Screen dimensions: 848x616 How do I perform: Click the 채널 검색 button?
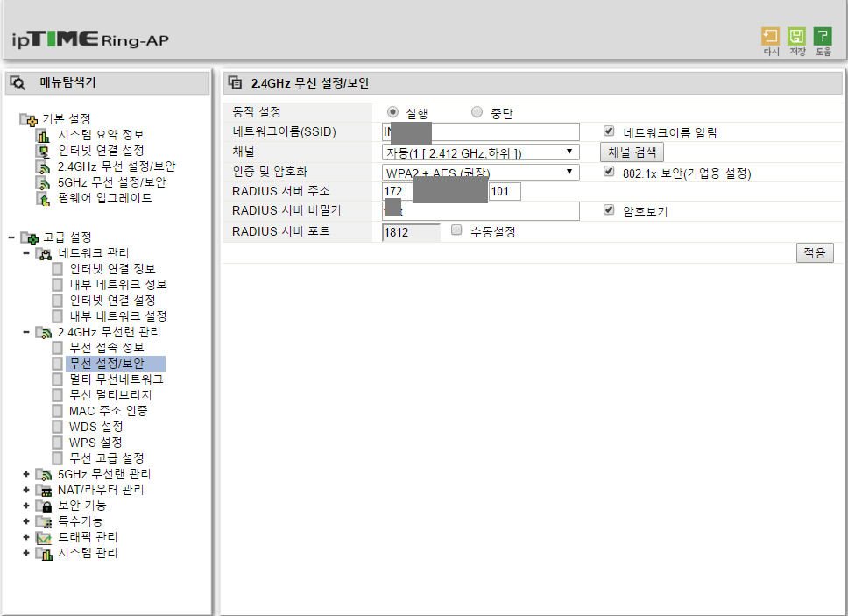click(x=632, y=152)
